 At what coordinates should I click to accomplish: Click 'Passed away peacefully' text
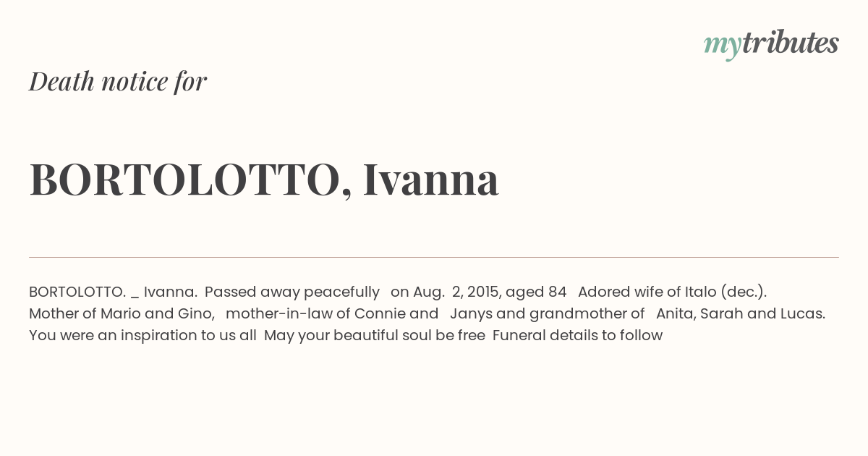click(292, 292)
